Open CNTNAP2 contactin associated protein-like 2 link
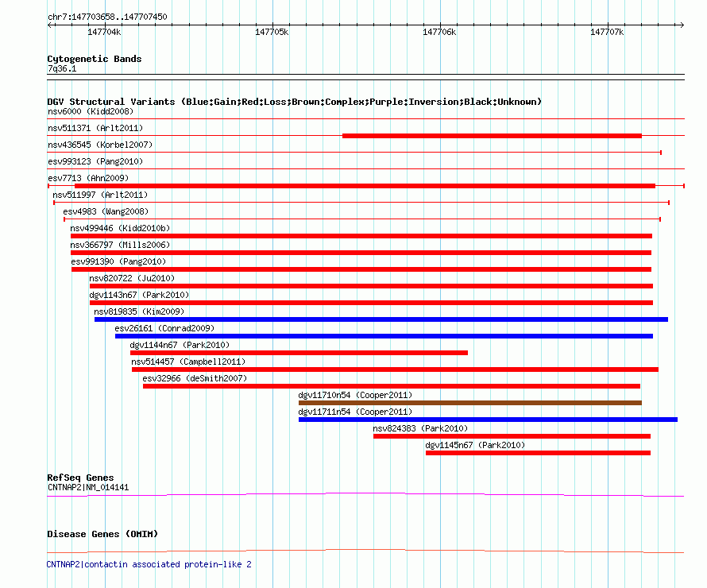The height and width of the screenshot is (588, 707). pos(149,564)
